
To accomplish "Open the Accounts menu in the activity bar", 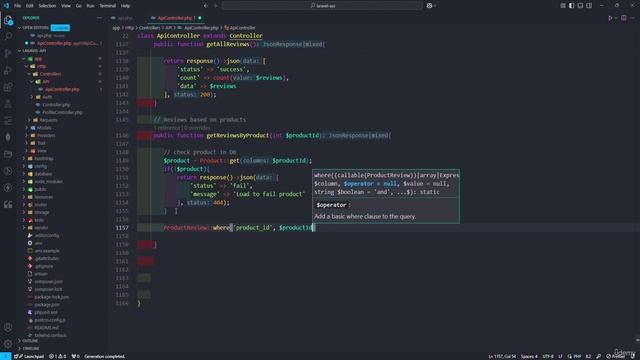I will click(8, 327).
